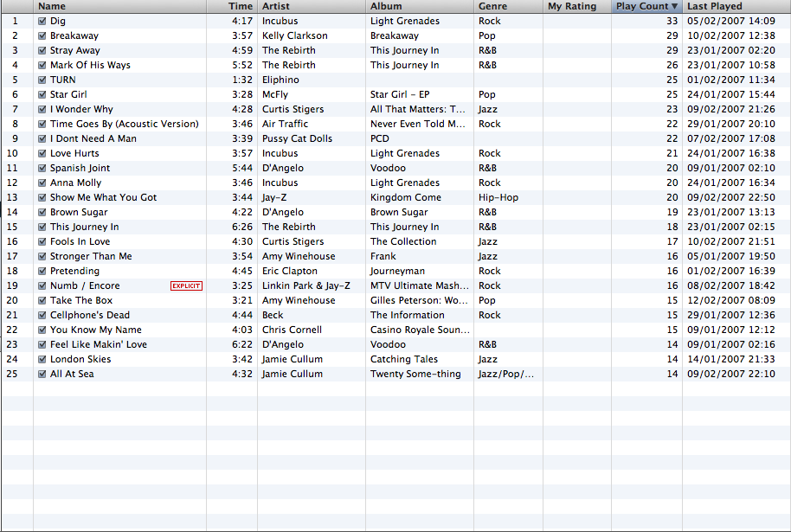Select the song I Dont Need A Man
This screenshot has height=532, width=791.
pyautogui.click(x=93, y=138)
